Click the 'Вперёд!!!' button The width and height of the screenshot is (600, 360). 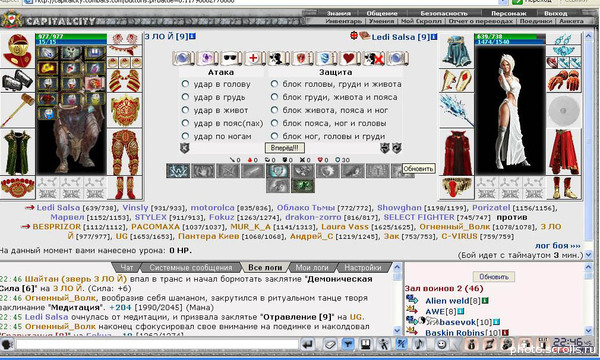284,148
